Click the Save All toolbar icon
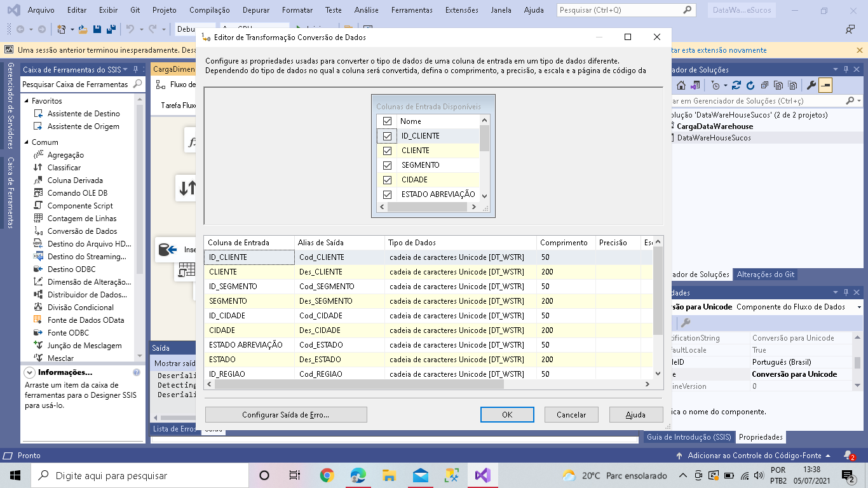Screen dimensions: 868x488 [111, 29]
